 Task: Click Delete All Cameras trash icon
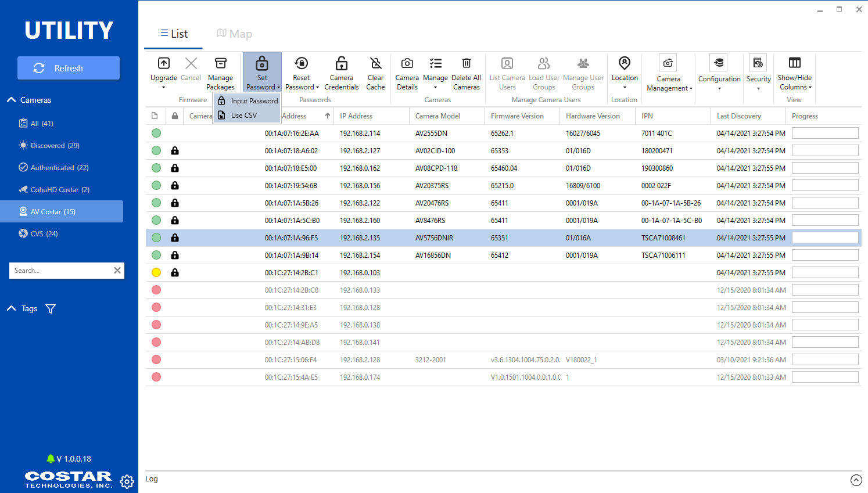point(467,63)
